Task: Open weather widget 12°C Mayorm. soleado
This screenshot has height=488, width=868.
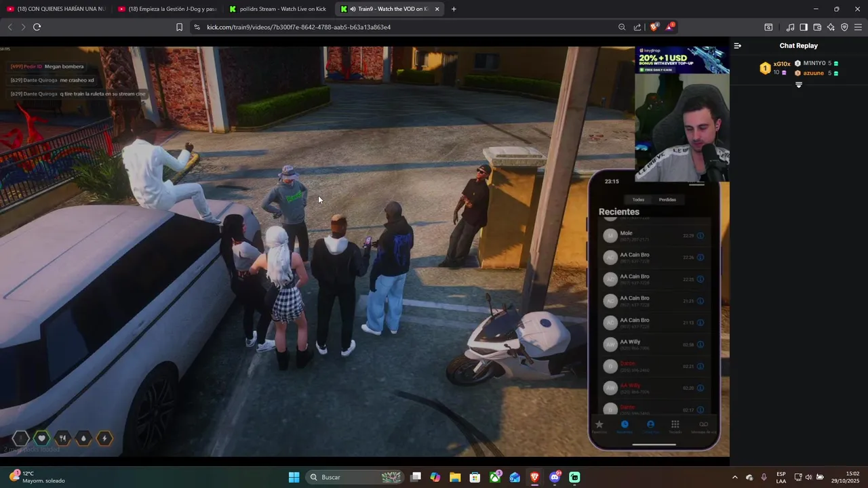Action: pos(37,477)
